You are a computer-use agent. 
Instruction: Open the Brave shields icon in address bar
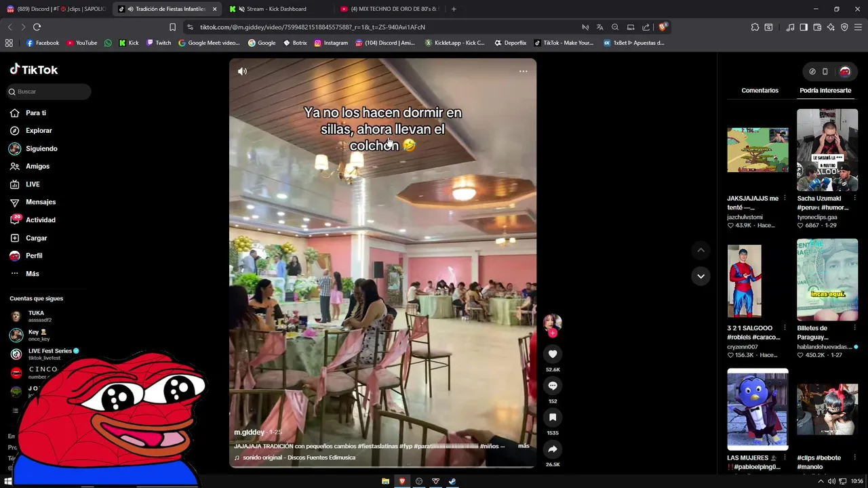[663, 27]
